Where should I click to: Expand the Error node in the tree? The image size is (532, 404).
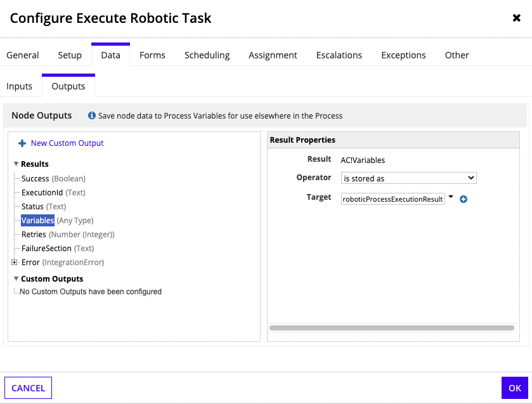point(14,262)
